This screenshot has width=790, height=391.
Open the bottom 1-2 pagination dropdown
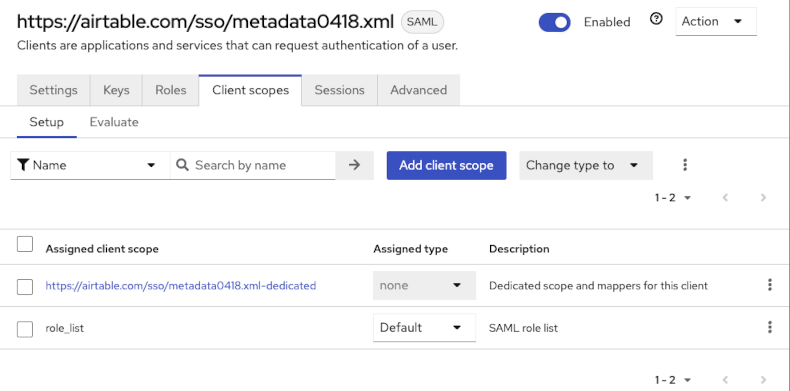coord(673,380)
